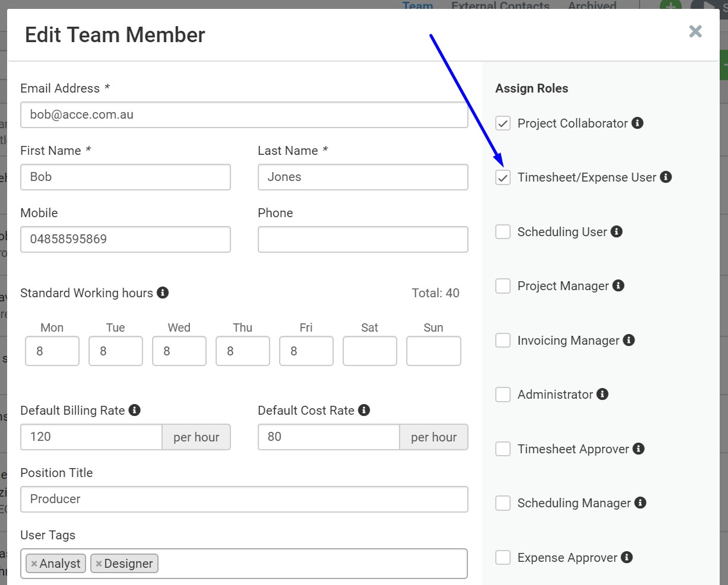The image size is (728, 585).
Task: Uncheck the Project Collaborator role
Action: pyautogui.click(x=503, y=123)
